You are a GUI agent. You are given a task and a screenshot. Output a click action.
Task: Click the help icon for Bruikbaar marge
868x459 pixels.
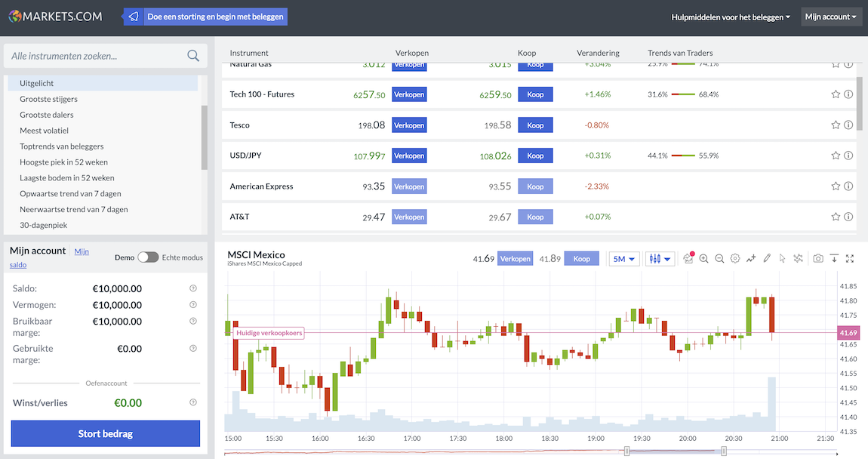click(193, 321)
